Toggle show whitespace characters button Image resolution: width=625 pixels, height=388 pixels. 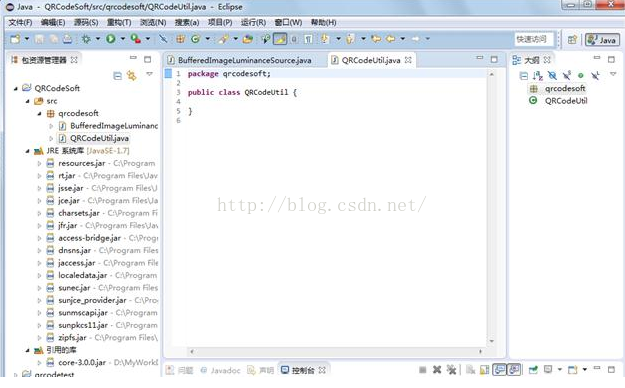(308, 39)
